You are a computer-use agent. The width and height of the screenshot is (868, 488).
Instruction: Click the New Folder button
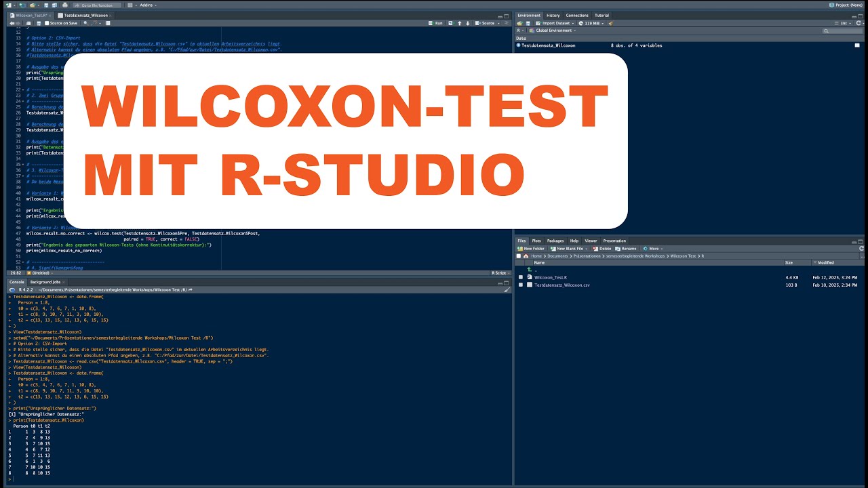pyautogui.click(x=531, y=249)
